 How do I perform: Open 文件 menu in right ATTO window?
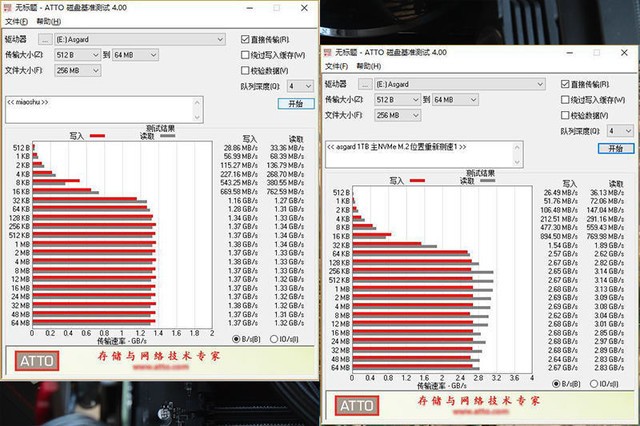[336, 66]
